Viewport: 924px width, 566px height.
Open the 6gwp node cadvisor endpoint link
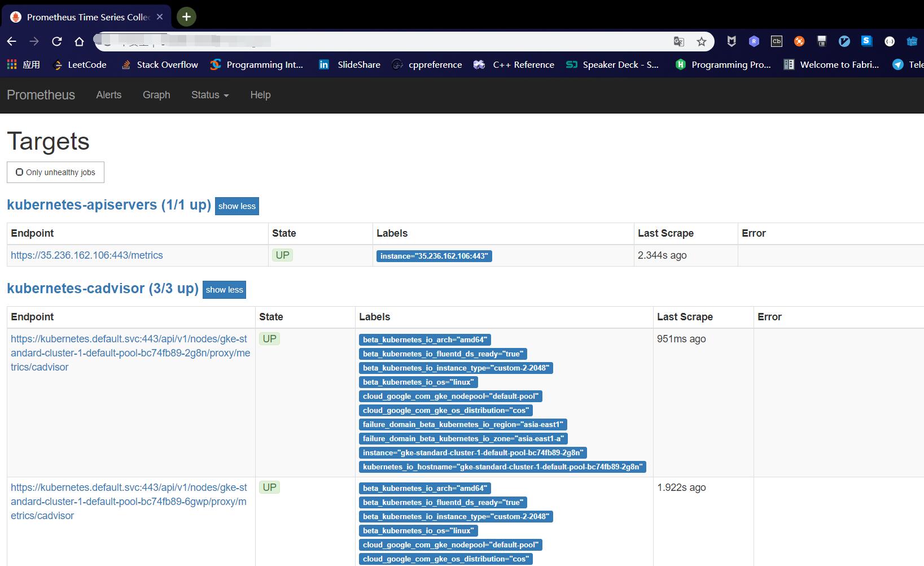coord(129,502)
